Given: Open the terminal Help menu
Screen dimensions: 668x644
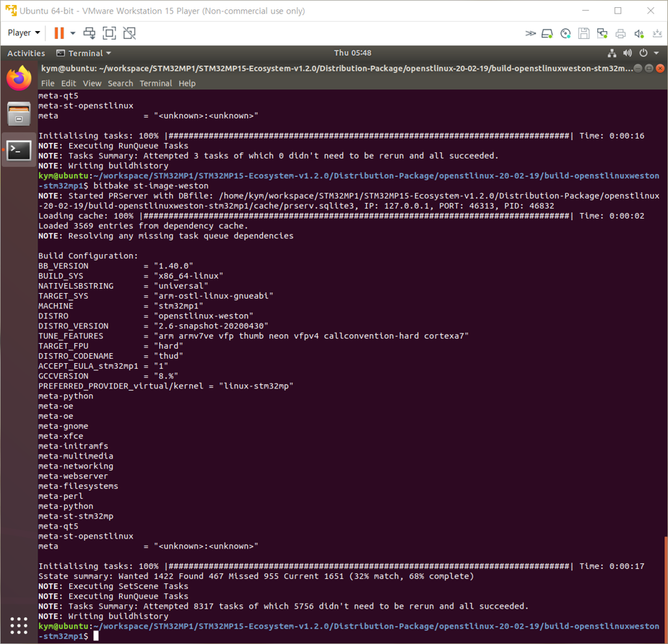Looking at the screenshot, I should (x=187, y=84).
